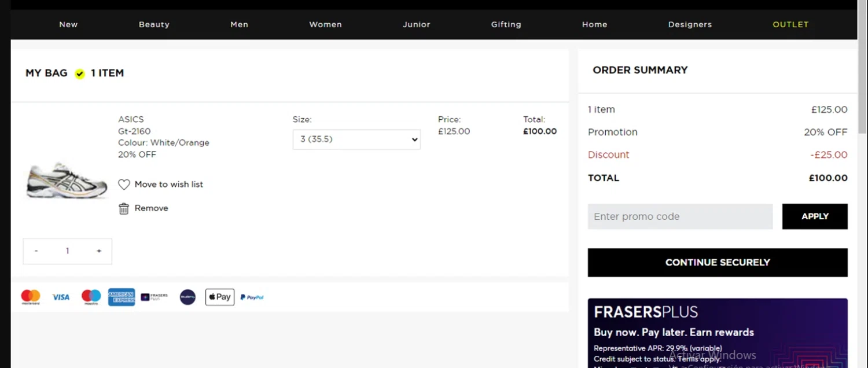The width and height of the screenshot is (868, 368).
Task: Open the Home menu item
Action: [x=595, y=24]
